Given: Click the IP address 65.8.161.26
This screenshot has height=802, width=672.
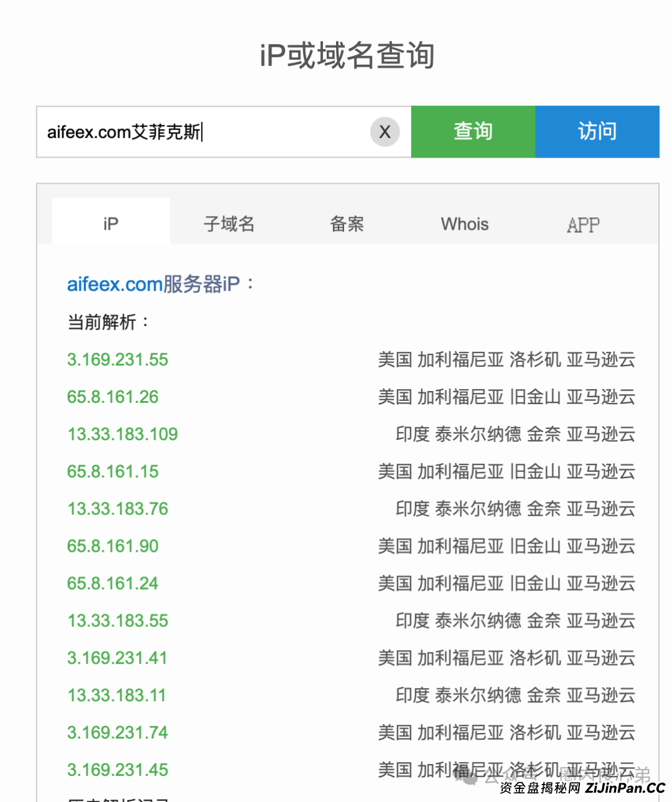Looking at the screenshot, I should 113,397.
